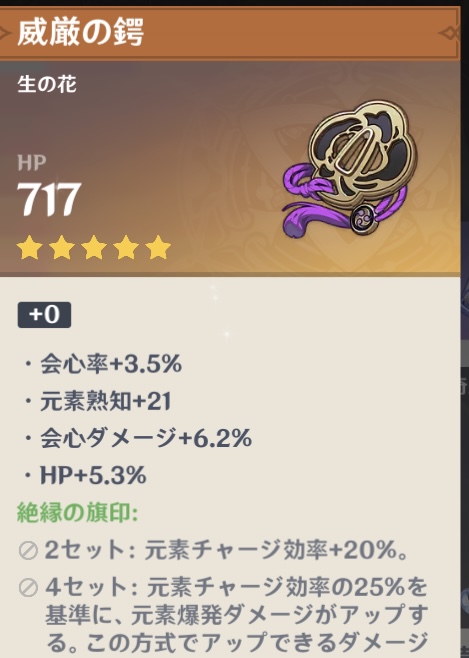Click the 2セット 元素チャージ効率+20% bonus text
The image size is (469, 658).
click(227, 550)
